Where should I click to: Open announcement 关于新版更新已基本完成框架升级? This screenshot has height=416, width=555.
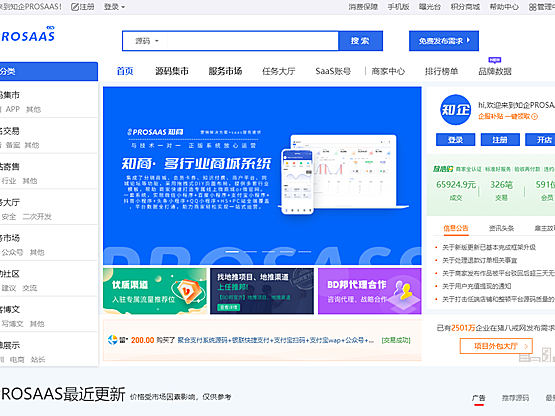(489, 247)
